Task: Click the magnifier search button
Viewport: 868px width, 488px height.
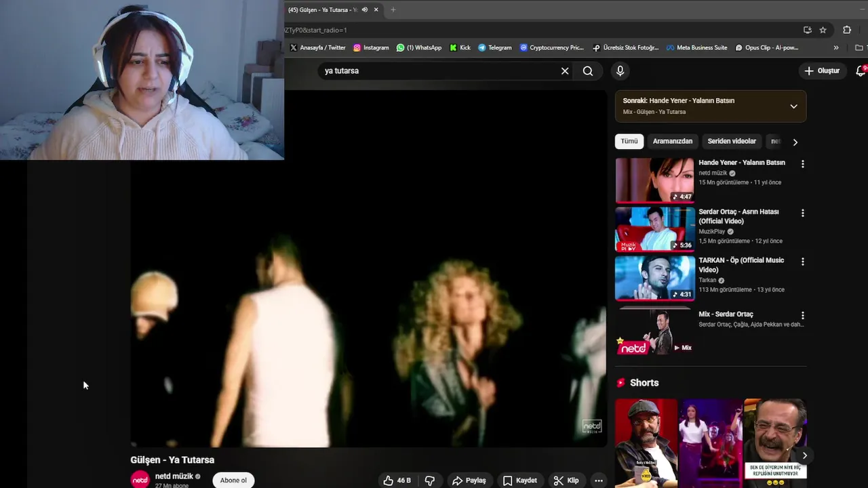Action: [x=588, y=70]
